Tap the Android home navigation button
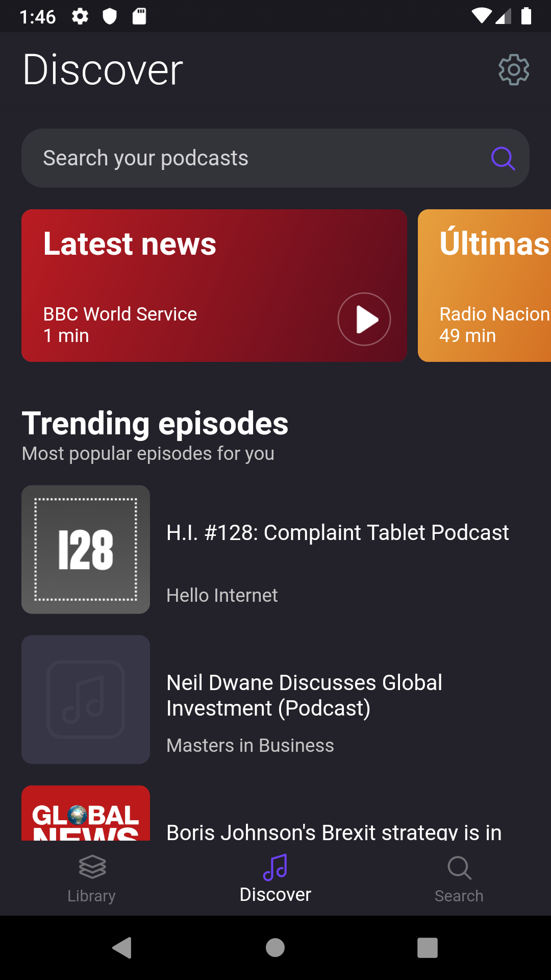Screen dimensions: 551x980 click(275, 948)
